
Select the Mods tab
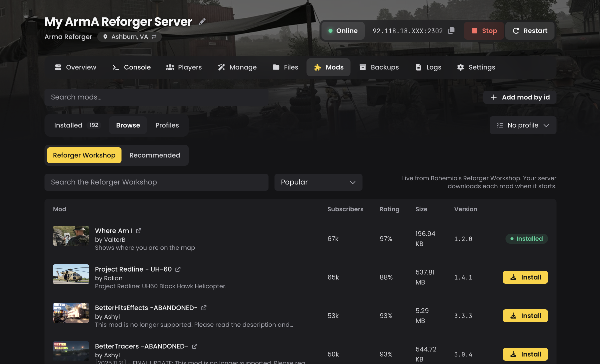[x=328, y=67]
